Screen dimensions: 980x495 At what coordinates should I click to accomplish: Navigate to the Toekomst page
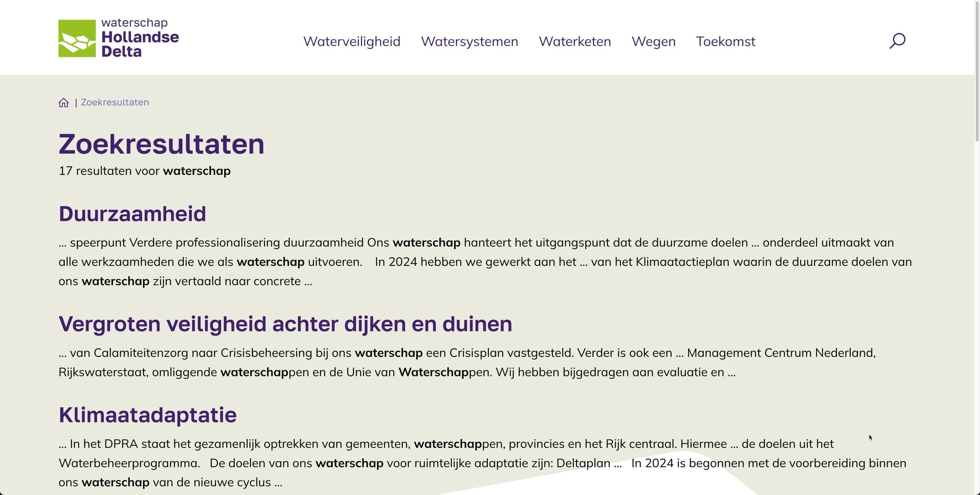point(725,41)
